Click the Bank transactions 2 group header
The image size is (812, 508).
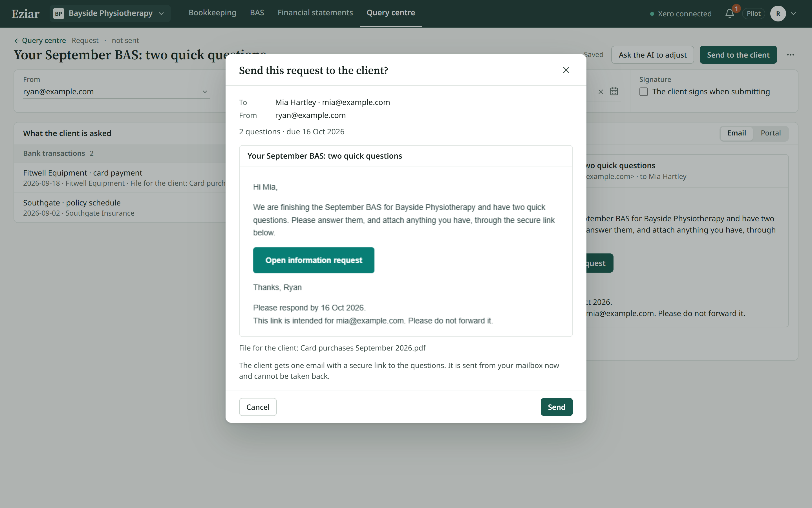click(120, 154)
